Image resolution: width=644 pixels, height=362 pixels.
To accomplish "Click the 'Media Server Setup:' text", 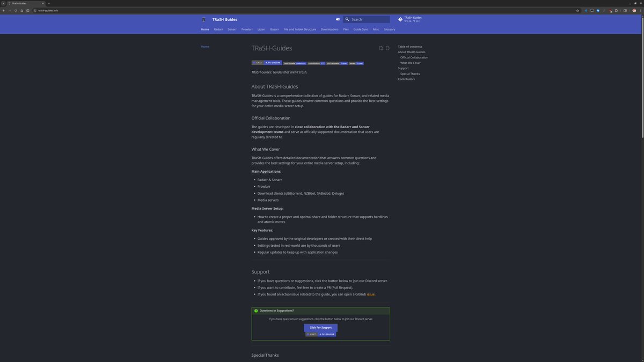I will tap(267, 208).
